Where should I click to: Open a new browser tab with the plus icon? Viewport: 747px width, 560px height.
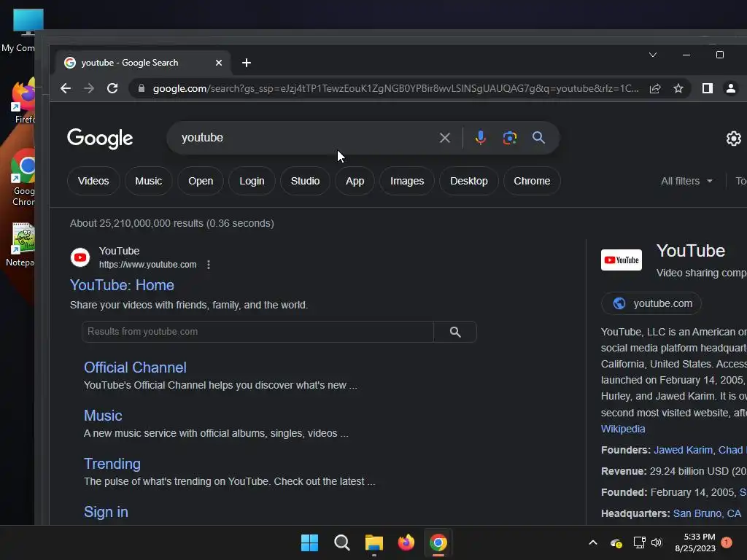click(x=247, y=63)
